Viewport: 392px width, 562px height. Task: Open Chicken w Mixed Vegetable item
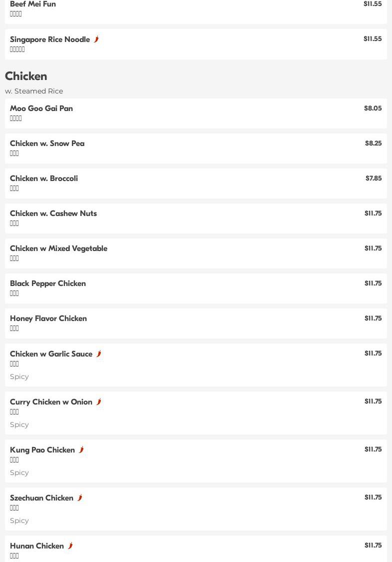pos(58,248)
